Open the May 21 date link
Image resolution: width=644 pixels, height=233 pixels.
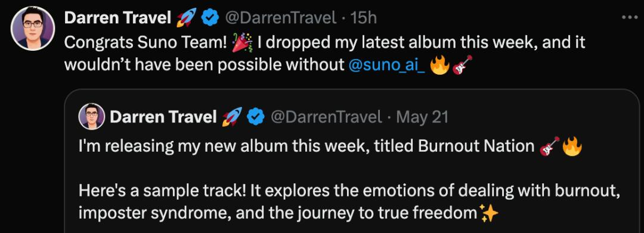pyautogui.click(x=422, y=118)
